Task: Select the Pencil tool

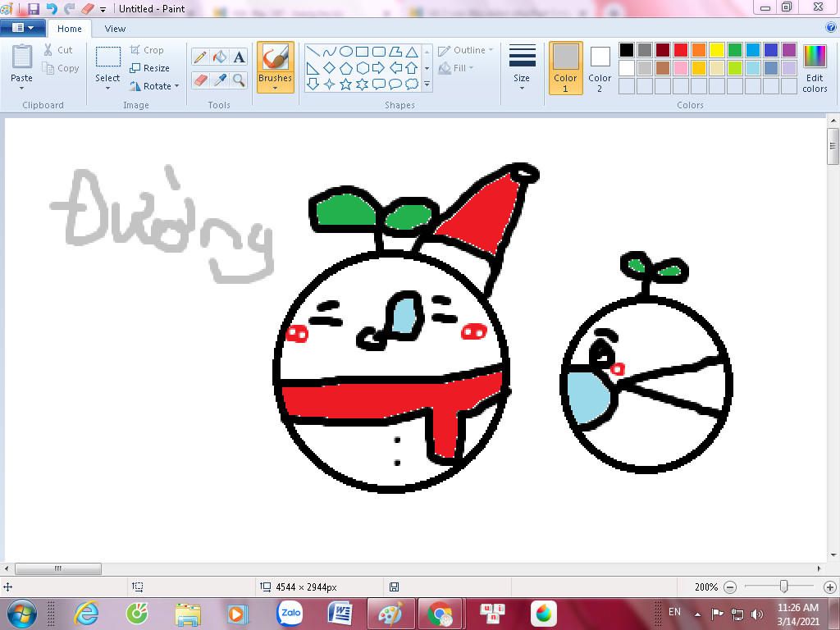Action: 200,57
